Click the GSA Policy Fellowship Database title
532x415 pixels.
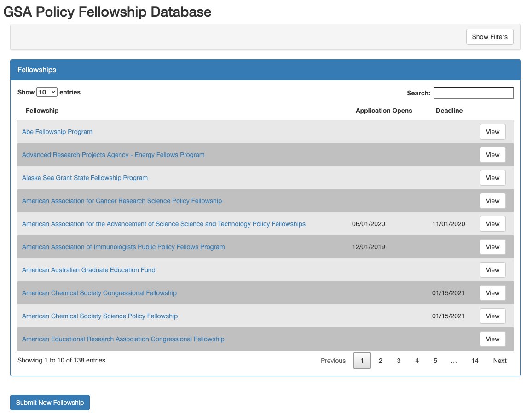(107, 12)
